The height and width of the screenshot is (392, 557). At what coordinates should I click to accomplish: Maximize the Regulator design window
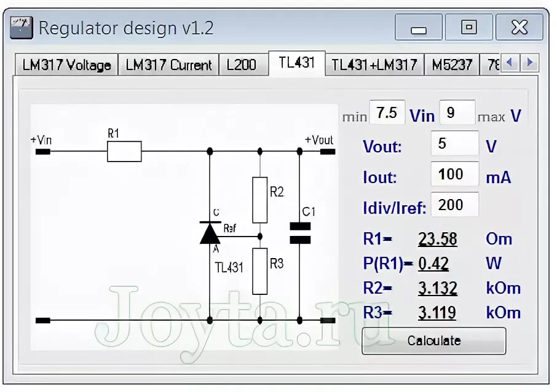tap(469, 27)
